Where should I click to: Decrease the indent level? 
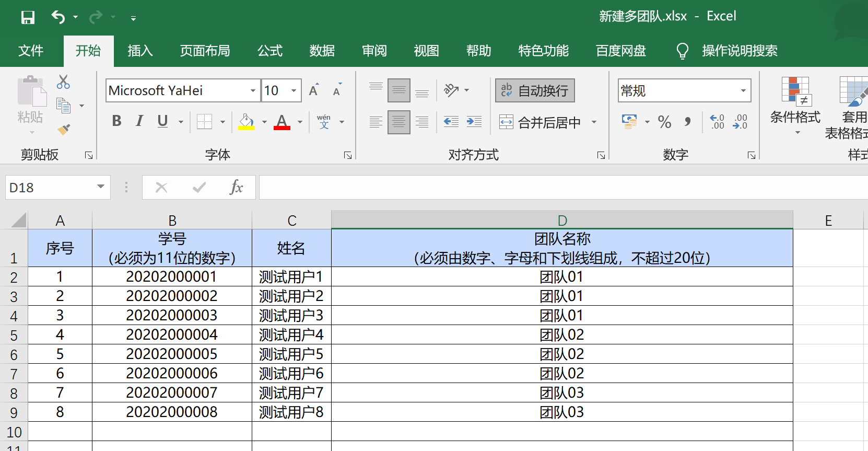pos(451,122)
